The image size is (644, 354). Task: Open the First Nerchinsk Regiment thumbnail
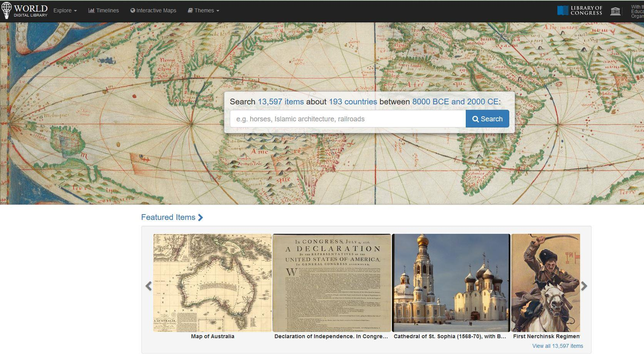click(545, 283)
